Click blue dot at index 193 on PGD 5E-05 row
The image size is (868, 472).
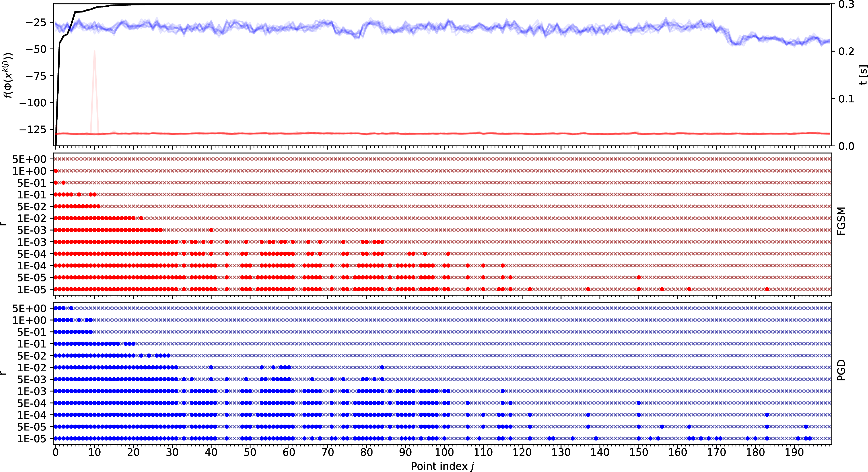806,427
